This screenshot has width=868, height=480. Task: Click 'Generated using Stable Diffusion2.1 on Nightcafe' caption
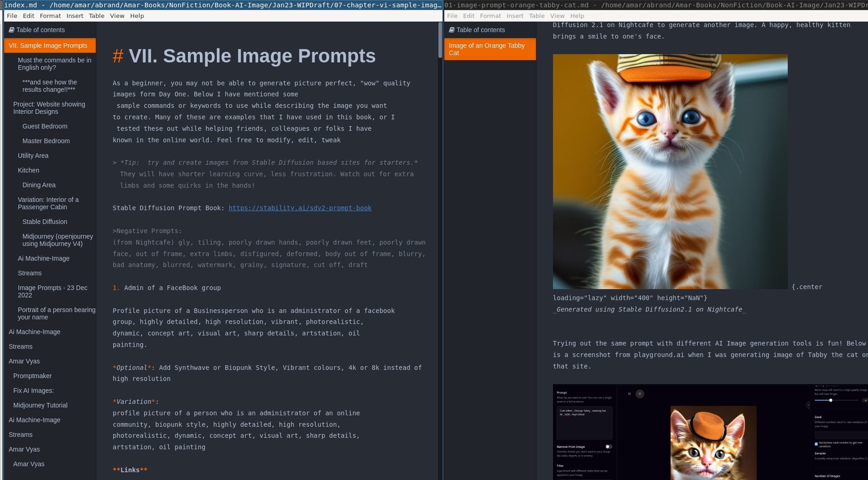649,309
